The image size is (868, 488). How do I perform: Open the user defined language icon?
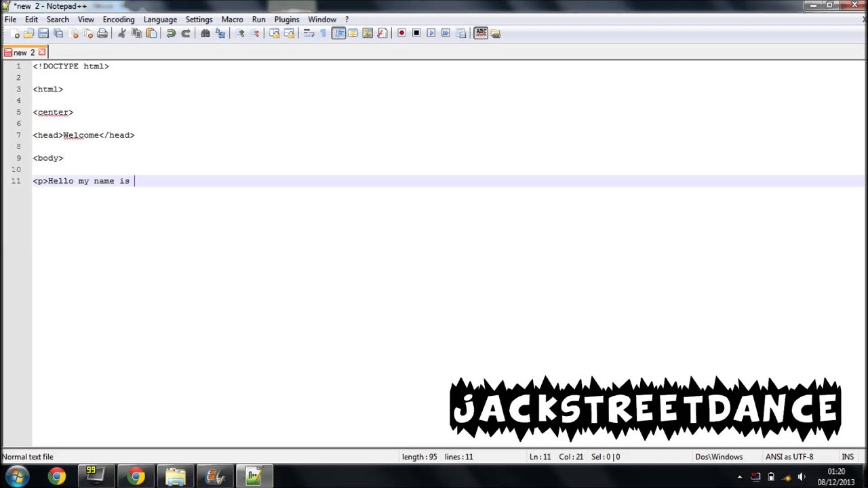(x=353, y=33)
